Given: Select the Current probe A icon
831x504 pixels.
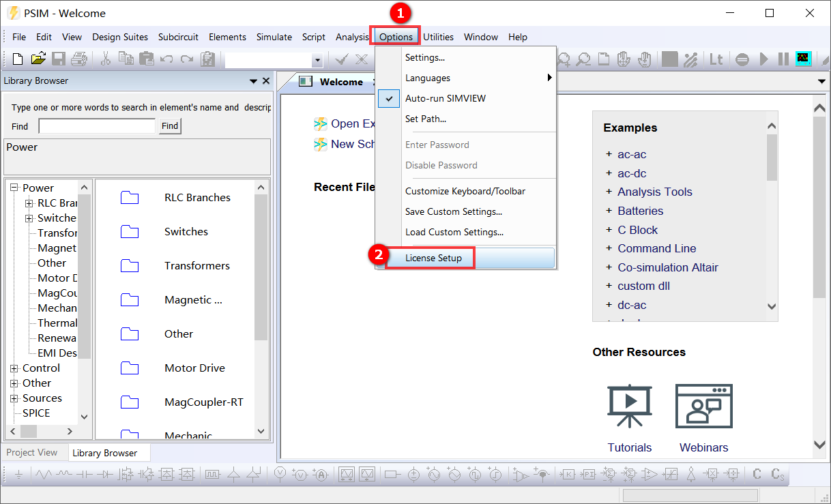Looking at the screenshot, I should pos(321,475).
